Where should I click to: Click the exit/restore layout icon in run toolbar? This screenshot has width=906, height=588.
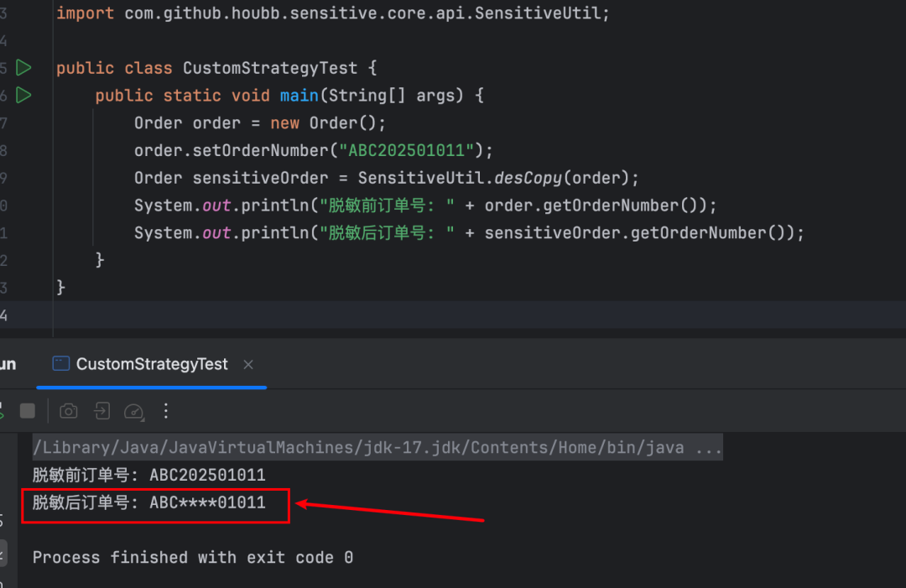click(102, 411)
